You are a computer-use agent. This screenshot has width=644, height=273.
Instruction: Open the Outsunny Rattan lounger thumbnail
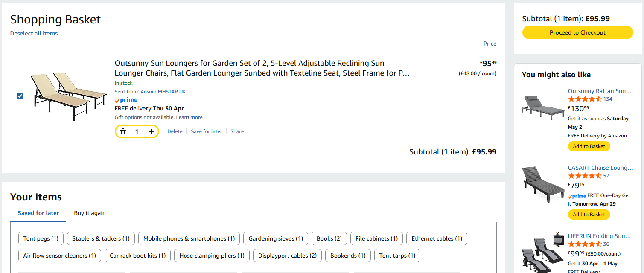click(x=543, y=107)
